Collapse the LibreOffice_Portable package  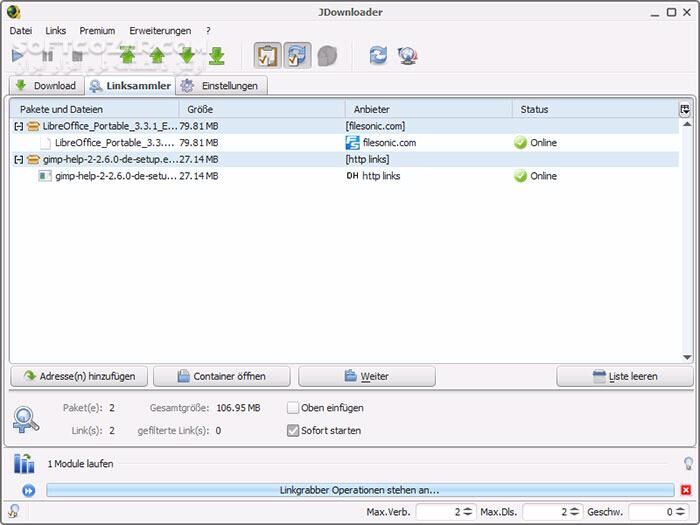click(x=18, y=126)
